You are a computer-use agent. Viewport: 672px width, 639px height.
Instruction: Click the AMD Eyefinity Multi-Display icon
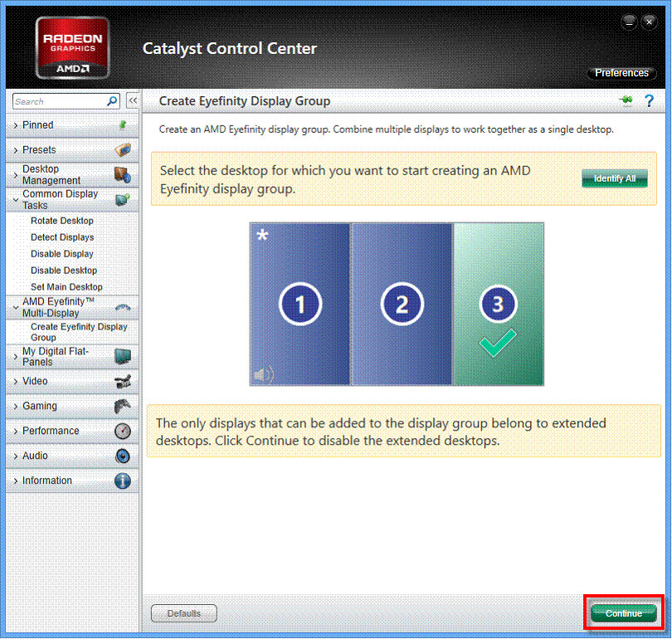pos(123,307)
